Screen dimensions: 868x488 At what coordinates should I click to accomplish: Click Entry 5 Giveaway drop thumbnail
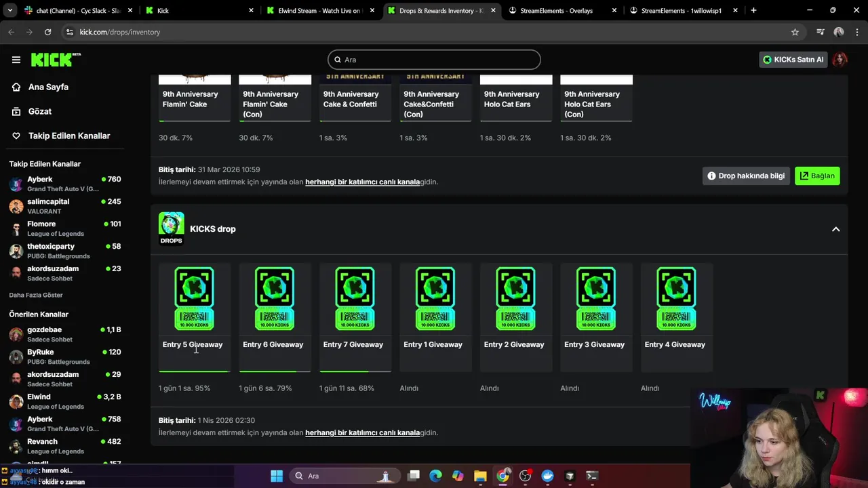click(195, 298)
